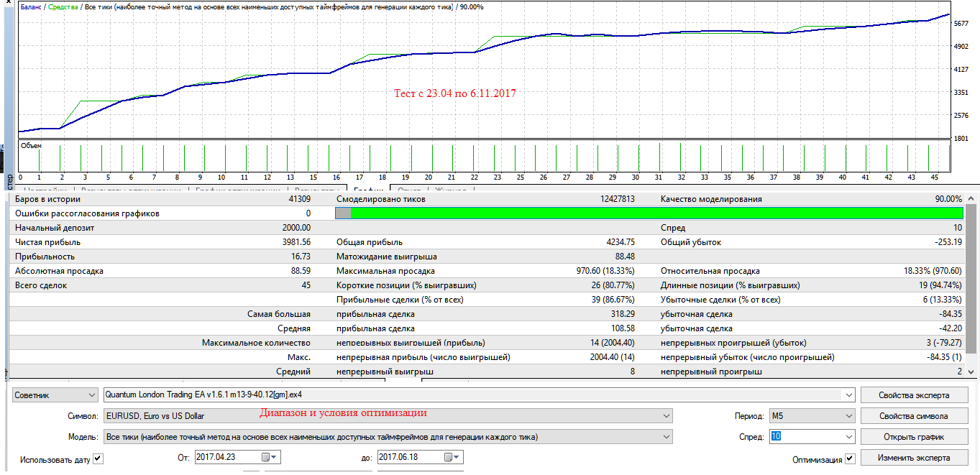Switch to the Журнал tab
The height and width of the screenshot is (475, 980).
pos(447,190)
